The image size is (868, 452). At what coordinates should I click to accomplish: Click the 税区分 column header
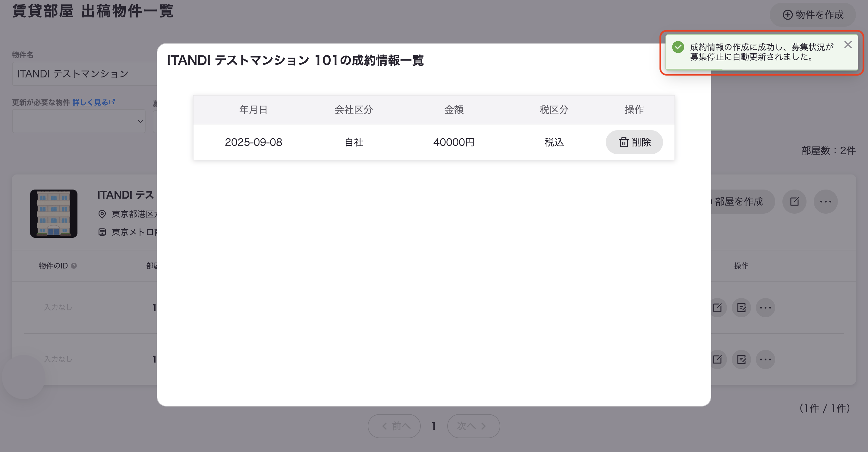[x=554, y=109]
